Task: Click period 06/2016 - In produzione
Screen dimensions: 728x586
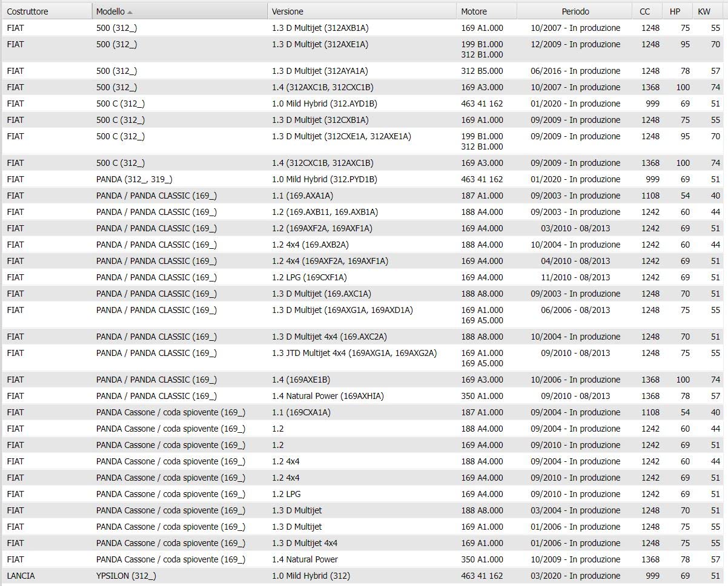Action: (575, 71)
